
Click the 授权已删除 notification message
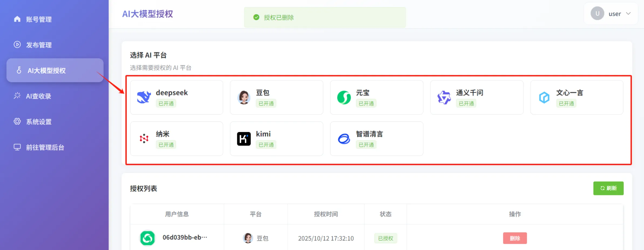tap(279, 17)
